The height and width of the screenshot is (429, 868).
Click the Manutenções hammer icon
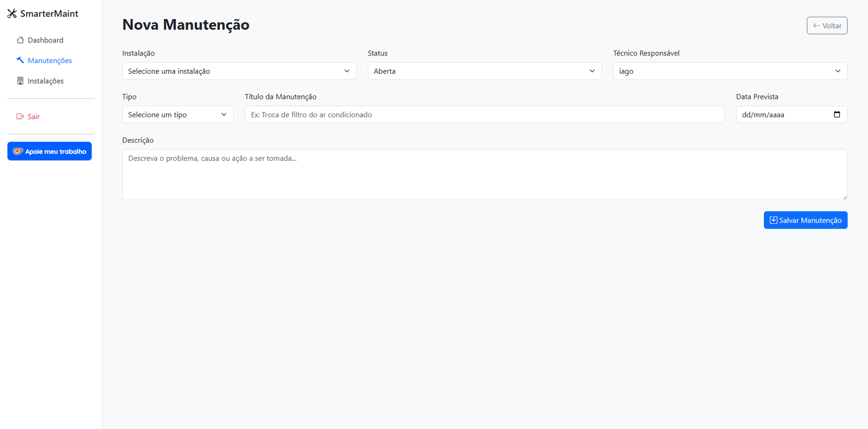coord(20,60)
